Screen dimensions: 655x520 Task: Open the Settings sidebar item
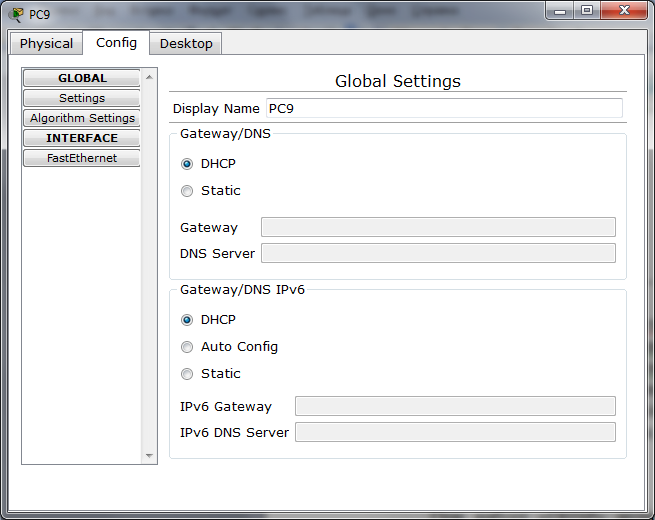point(82,98)
